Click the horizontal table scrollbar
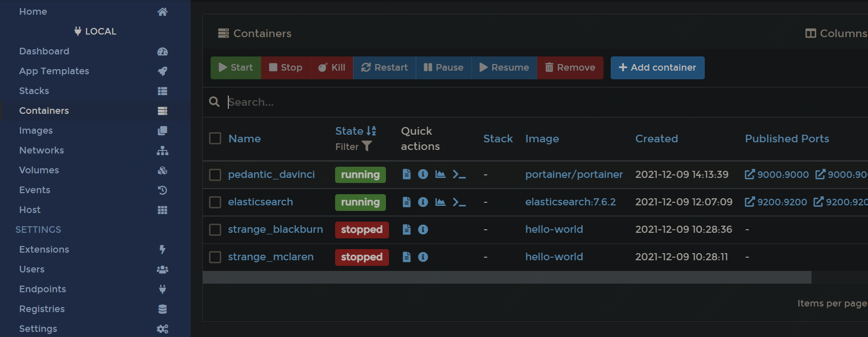The height and width of the screenshot is (337, 868). pos(507,277)
